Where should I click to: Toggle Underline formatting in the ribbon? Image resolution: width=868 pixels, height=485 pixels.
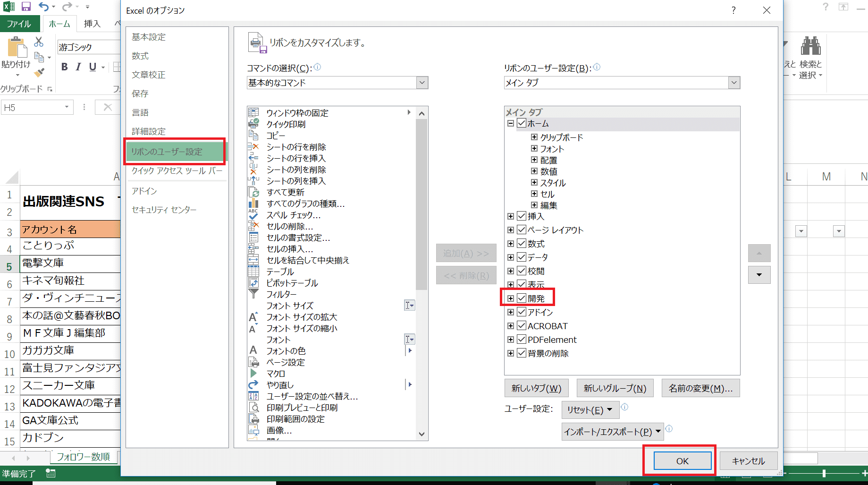93,67
